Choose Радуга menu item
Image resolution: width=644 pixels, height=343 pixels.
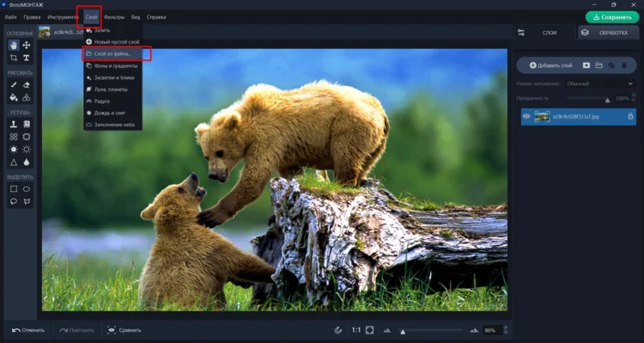click(x=113, y=101)
